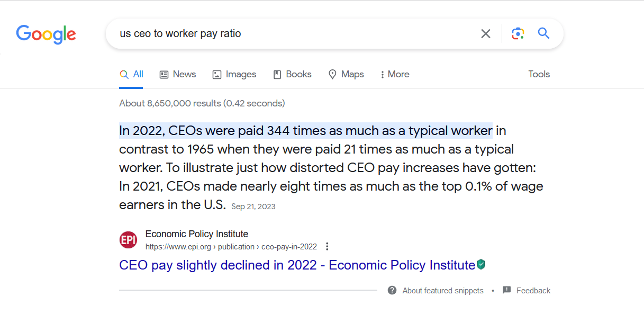
Task: Open the three-dot menu beside epi.org URL
Action: coord(327,246)
